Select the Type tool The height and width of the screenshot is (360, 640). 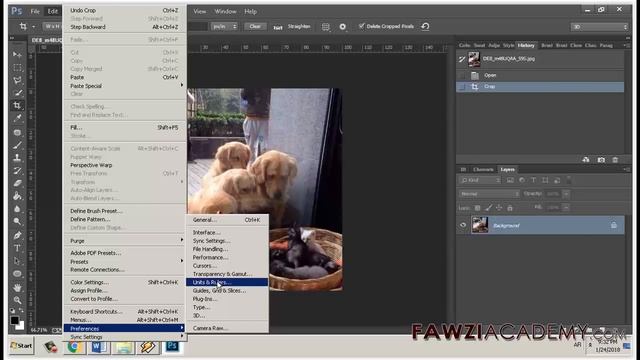[x=17, y=248]
